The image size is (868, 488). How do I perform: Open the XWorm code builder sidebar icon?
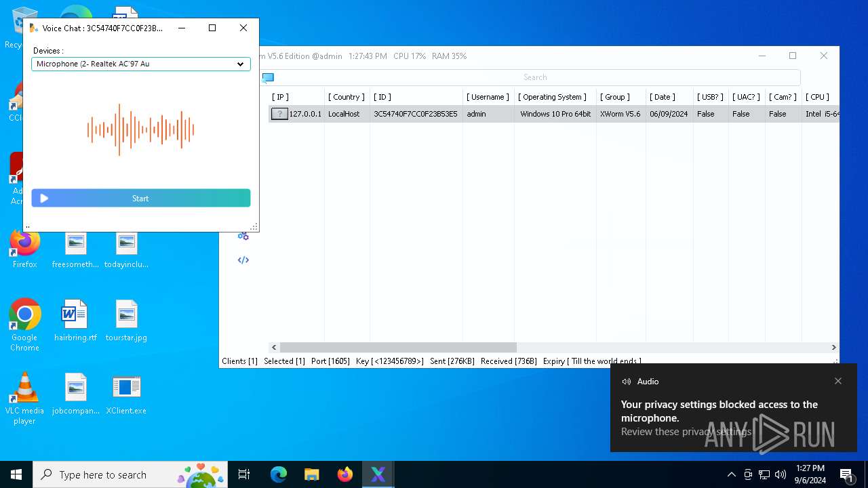243,260
